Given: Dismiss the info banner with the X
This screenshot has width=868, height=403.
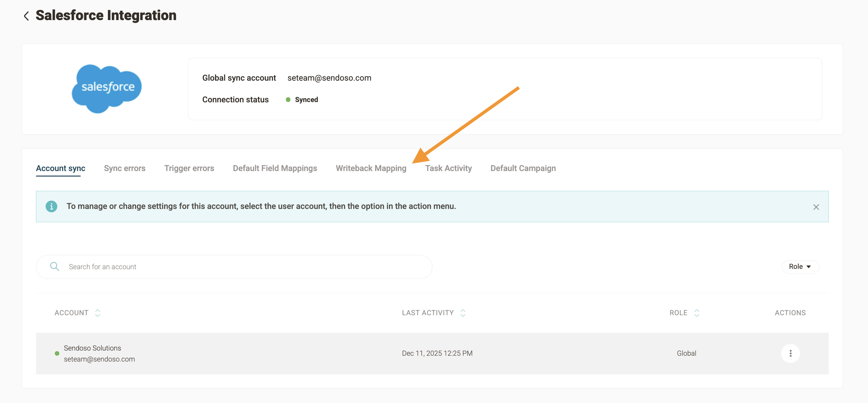Looking at the screenshot, I should (x=816, y=207).
